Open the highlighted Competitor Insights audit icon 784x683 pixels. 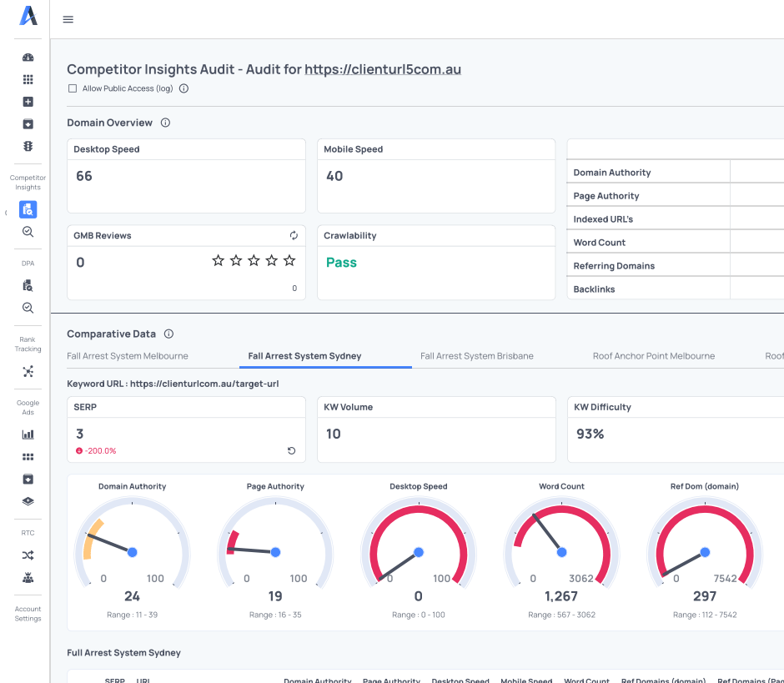(28, 209)
